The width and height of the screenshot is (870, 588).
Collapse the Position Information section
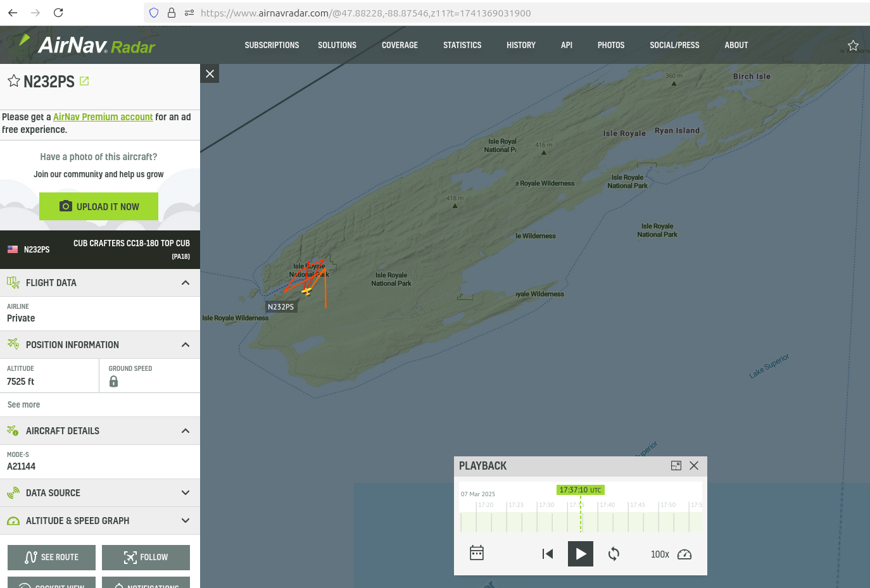[x=186, y=345]
